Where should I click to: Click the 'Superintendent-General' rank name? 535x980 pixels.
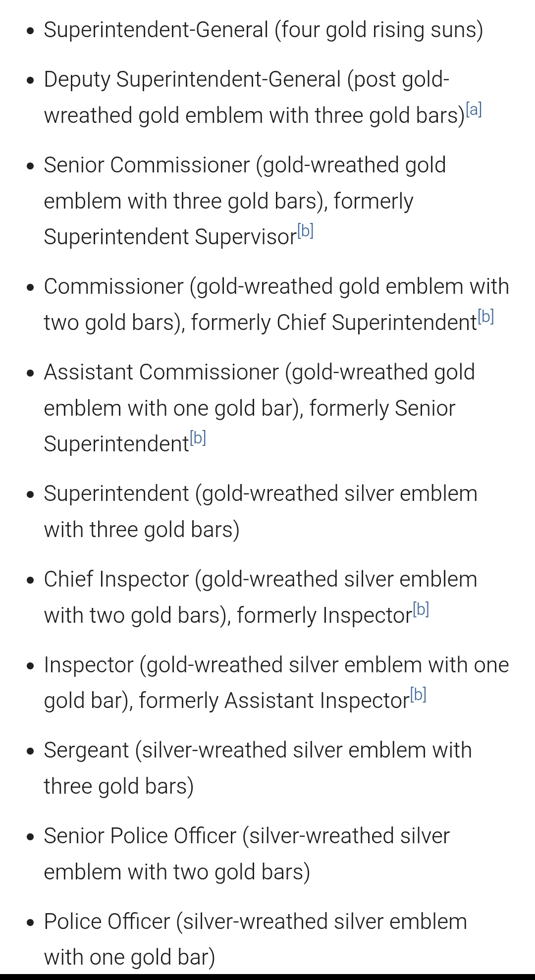156,30
